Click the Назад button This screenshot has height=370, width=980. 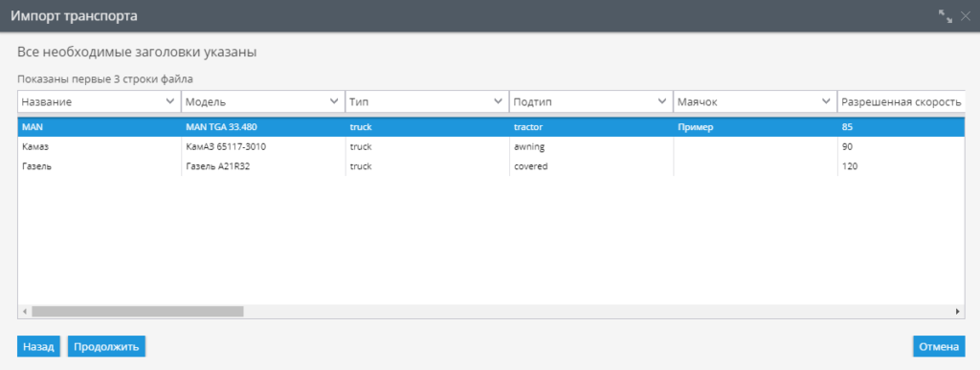pos(38,346)
